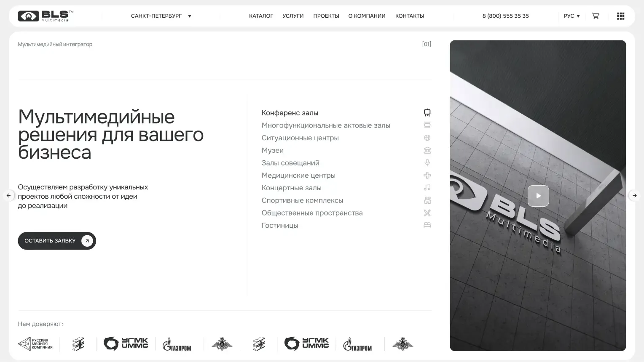Select Музеи in the list
The height and width of the screenshot is (362, 644).
pos(273,150)
